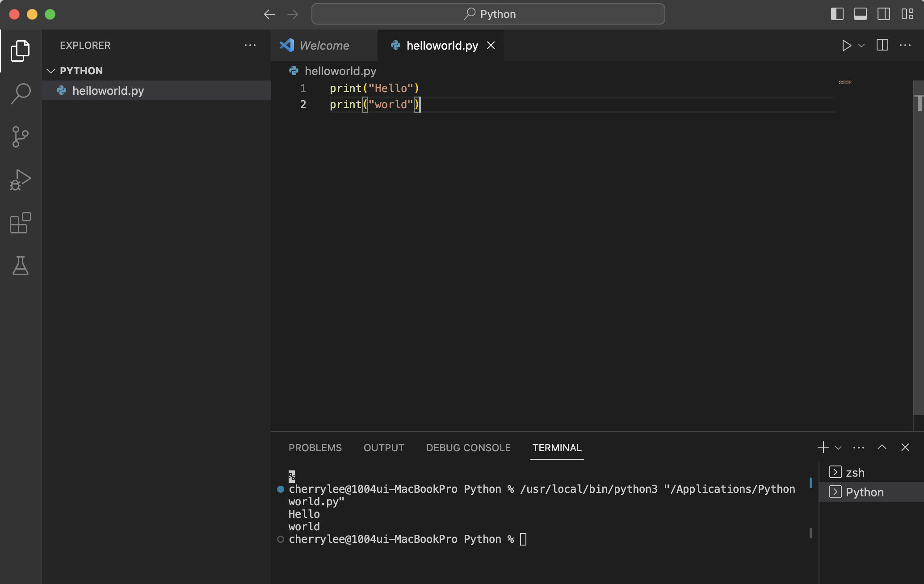Screen dimensions: 924x584
Task: Switch to the Welcome tab
Action: tap(324, 46)
